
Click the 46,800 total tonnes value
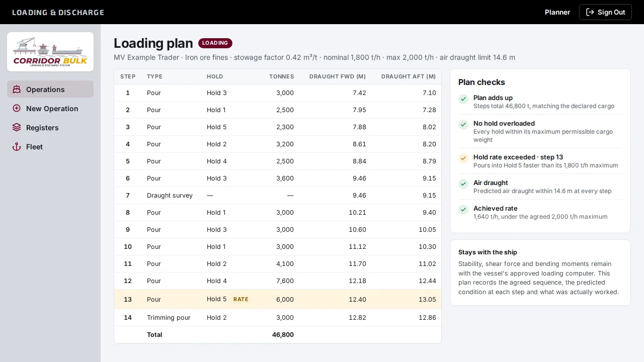tap(283, 335)
